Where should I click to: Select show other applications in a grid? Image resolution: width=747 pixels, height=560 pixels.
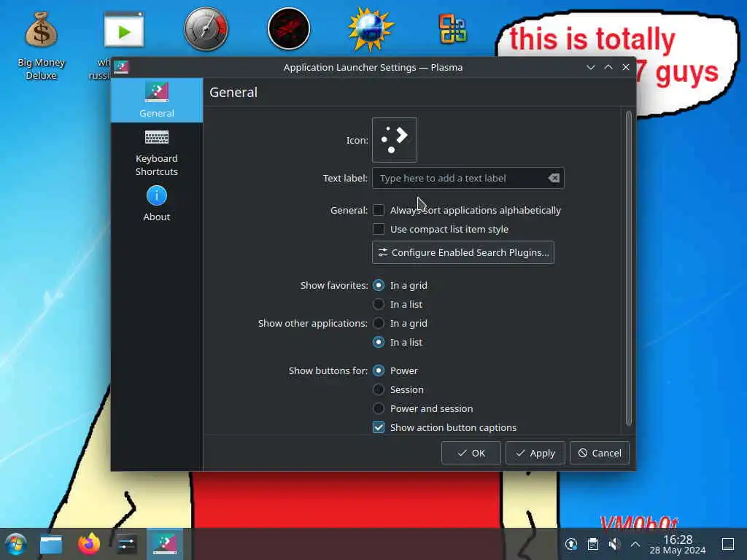point(379,323)
